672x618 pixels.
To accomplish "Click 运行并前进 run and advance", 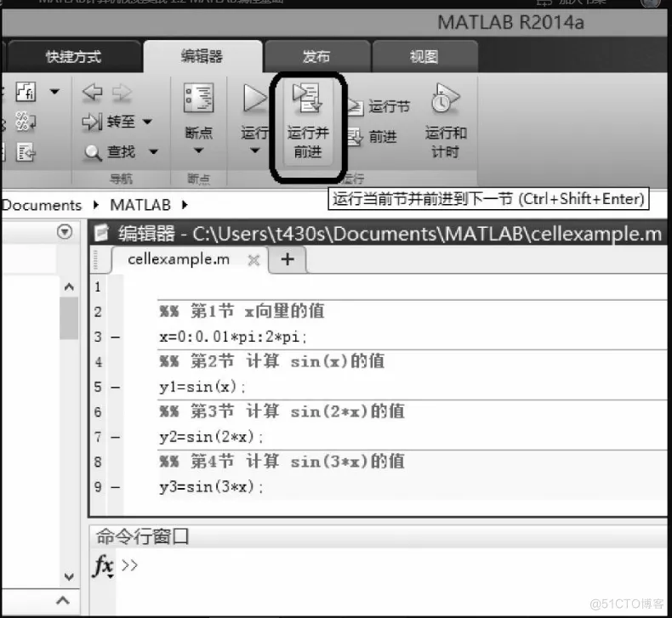I will click(x=308, y=122).
